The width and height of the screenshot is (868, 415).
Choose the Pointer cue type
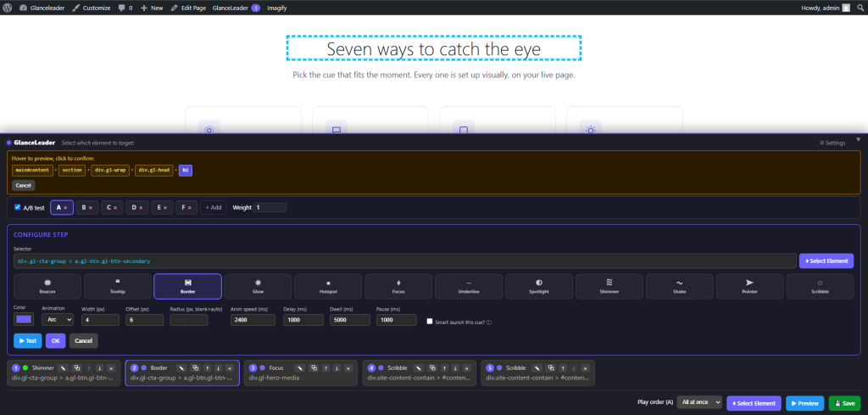pos(749,287)
